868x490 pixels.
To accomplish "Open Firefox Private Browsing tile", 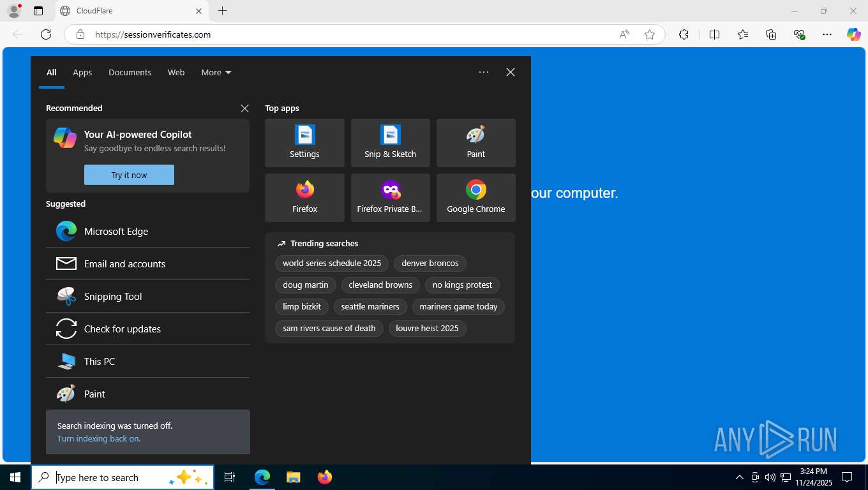I will point(390,198).
